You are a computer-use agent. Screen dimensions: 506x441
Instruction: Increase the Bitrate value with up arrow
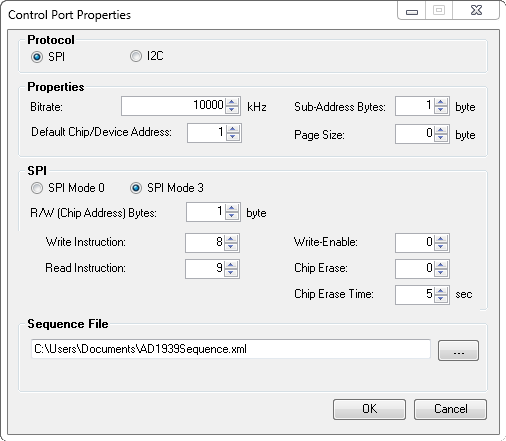pos(232,102)
